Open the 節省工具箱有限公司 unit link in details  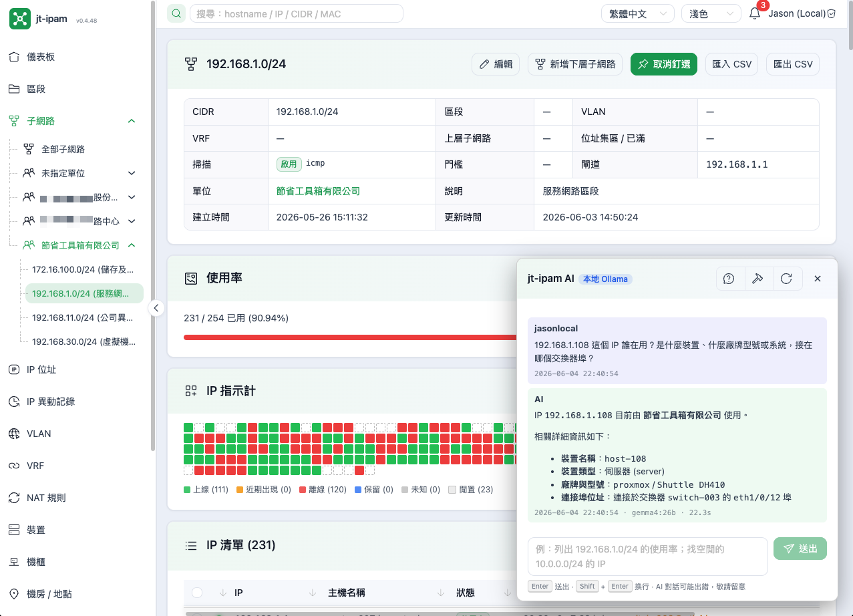318,191
